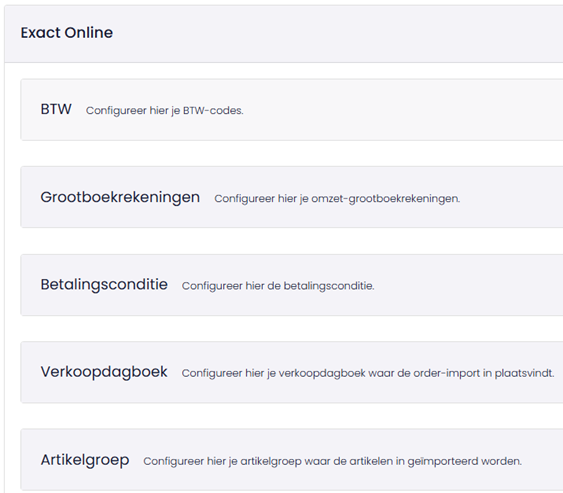Click the Artikelgroep heading label
This screenshot has height=493, width=563.
pos(85,460)
